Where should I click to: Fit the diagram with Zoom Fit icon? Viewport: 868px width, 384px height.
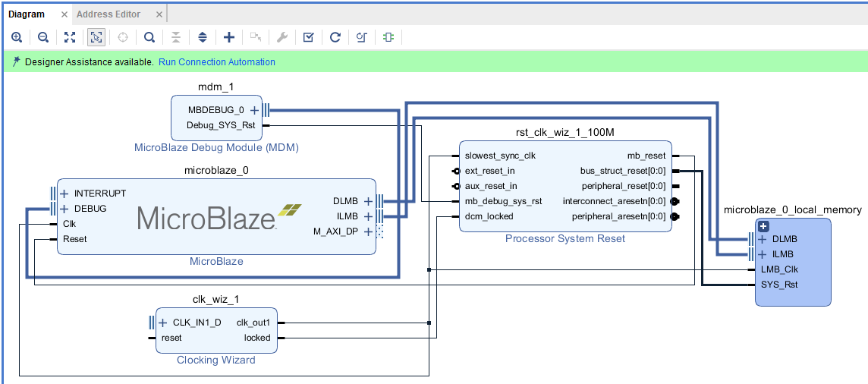(70, 37)
